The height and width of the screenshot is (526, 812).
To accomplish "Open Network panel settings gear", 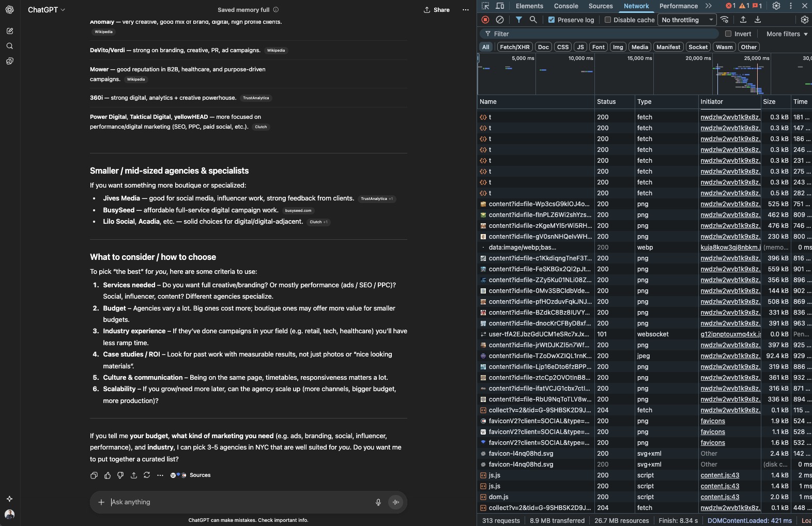I will tap(805, 20).
